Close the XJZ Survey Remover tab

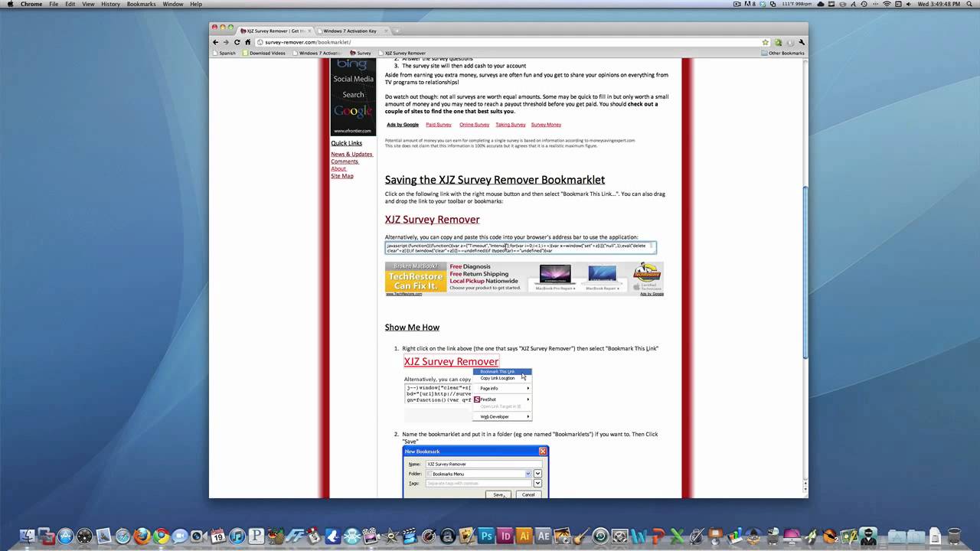click(309, 31)
